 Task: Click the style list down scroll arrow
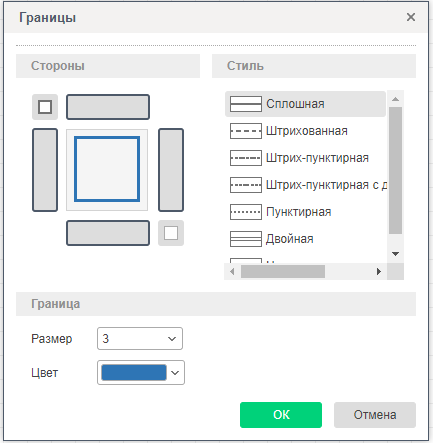(x=396, y=254)
